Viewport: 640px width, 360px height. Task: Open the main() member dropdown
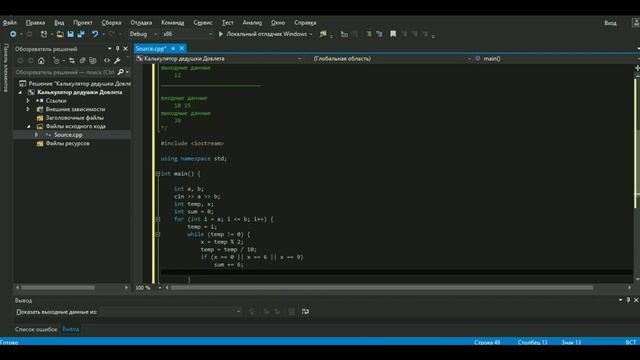[x=556, y=59]
